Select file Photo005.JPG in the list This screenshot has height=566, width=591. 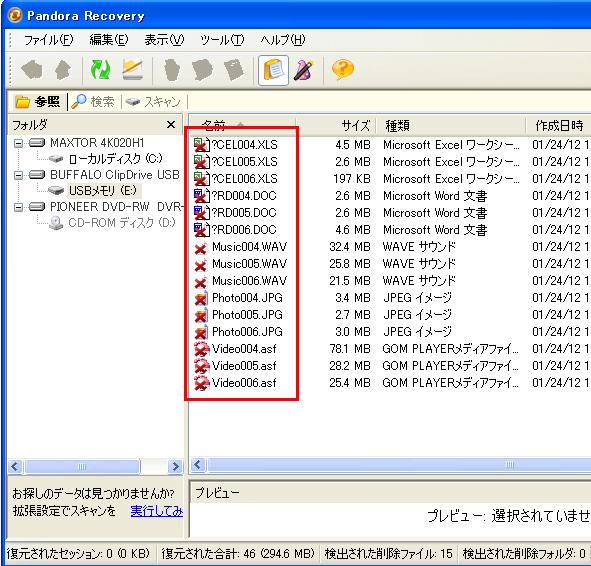pyautogui.click(x=247, y=315)
